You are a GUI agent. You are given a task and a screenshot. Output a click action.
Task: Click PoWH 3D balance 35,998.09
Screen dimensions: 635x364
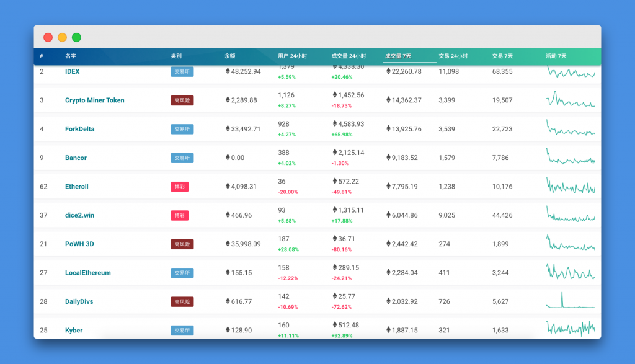(x=243, y=244)
